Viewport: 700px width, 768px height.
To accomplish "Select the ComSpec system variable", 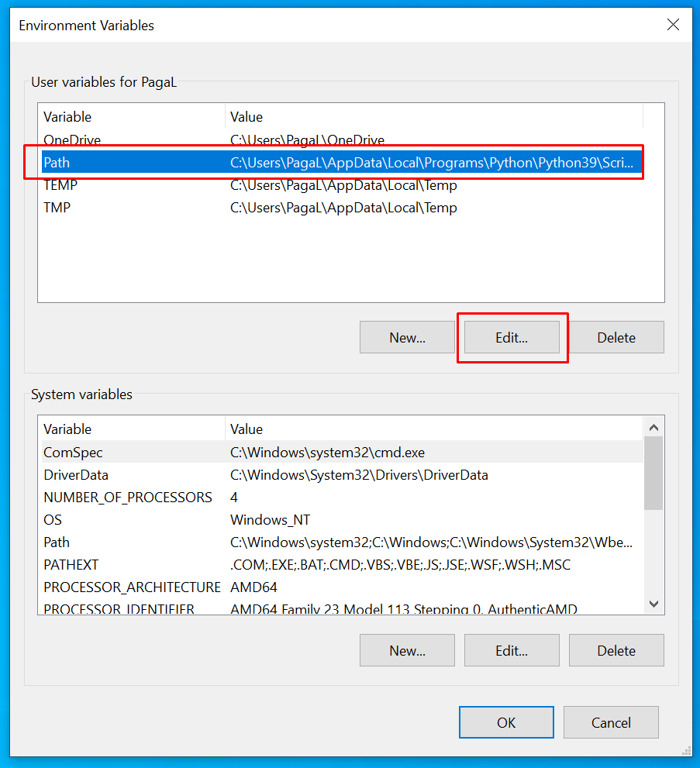I will point(73,453).
